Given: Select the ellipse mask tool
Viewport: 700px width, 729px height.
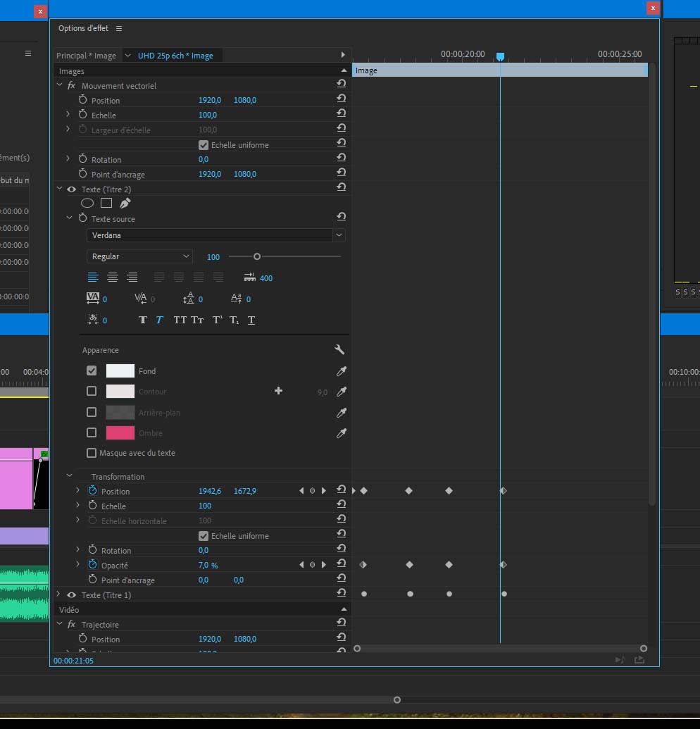Looking at the screenshot, I should coord(87,203).
